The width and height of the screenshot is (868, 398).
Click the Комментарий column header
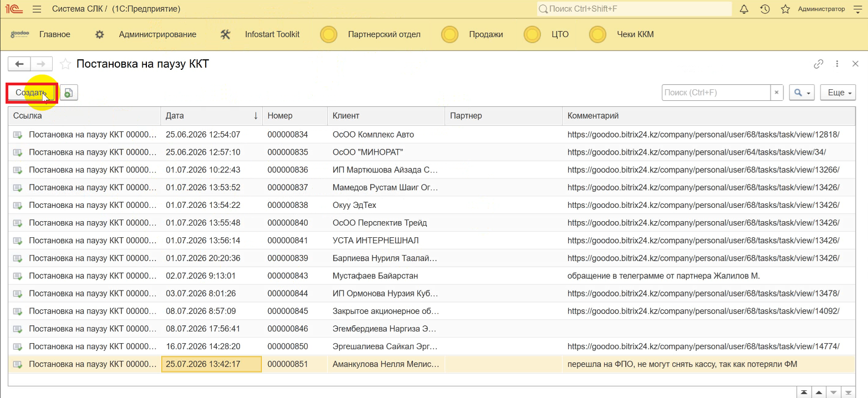[709, 116]
